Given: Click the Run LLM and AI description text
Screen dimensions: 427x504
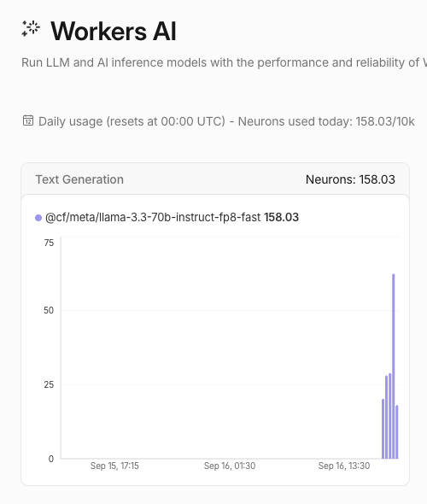Looking at the screenshot, I should pos(224,62).
